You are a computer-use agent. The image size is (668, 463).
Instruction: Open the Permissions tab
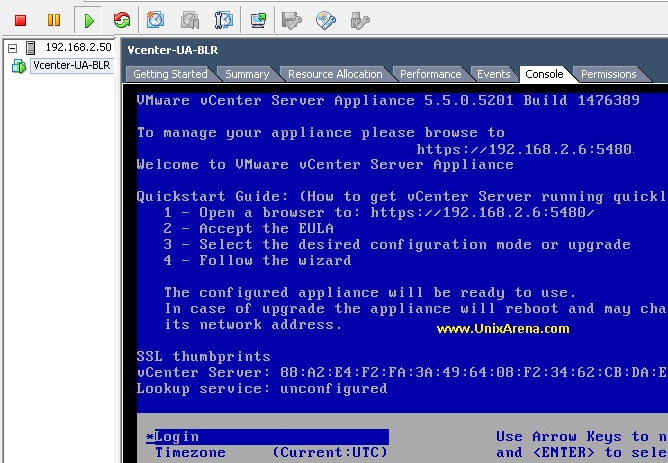608,74
